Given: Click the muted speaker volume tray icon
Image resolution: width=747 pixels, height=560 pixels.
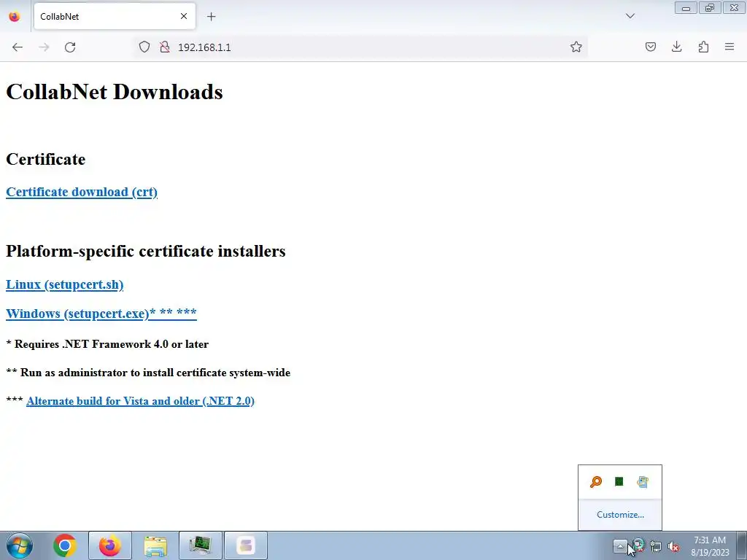Looking at the screenshot, I should point(673,546).
